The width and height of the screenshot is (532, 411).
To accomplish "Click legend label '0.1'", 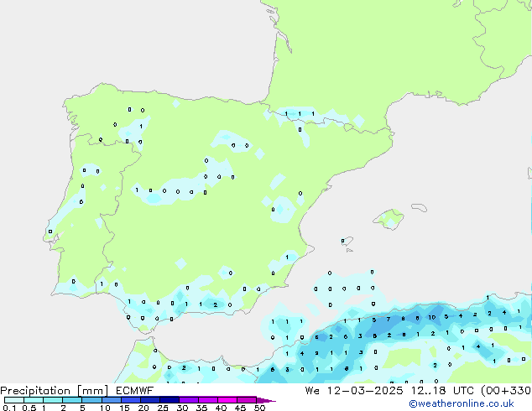I will [9, 408].
